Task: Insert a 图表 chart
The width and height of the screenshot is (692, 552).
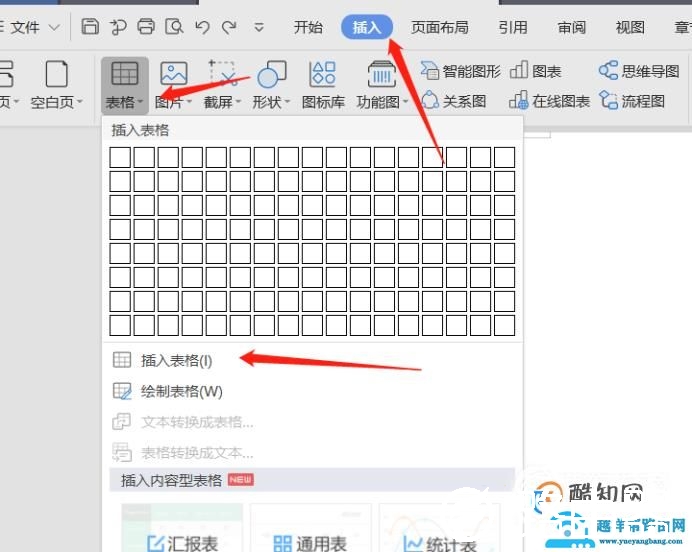Action: (535, 71)
